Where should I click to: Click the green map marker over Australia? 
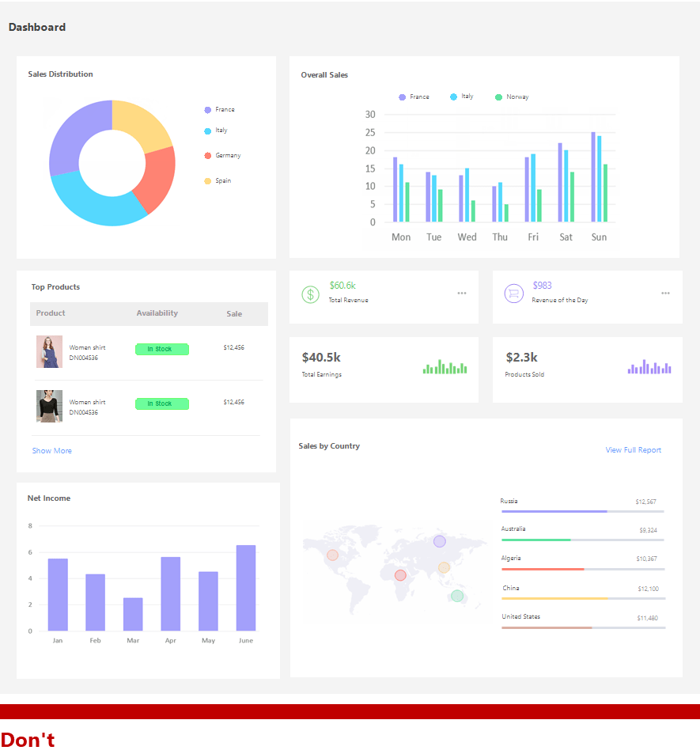point(457,597)
